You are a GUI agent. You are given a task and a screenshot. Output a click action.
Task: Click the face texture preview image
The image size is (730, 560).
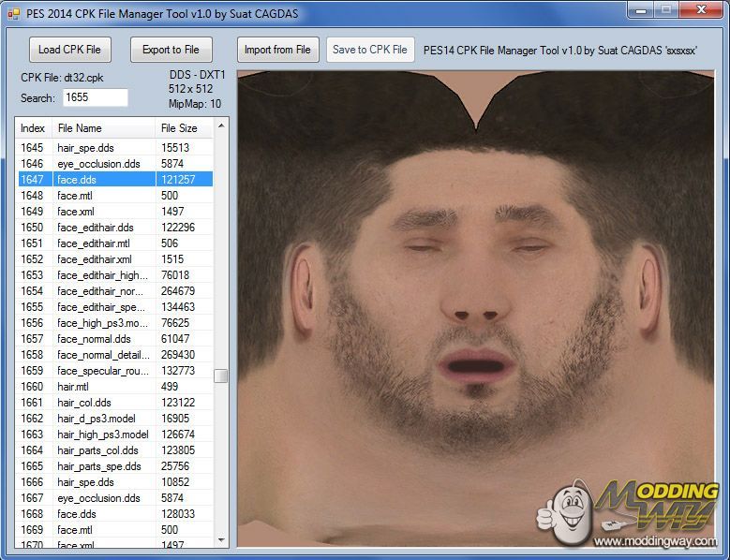point(475,309)
